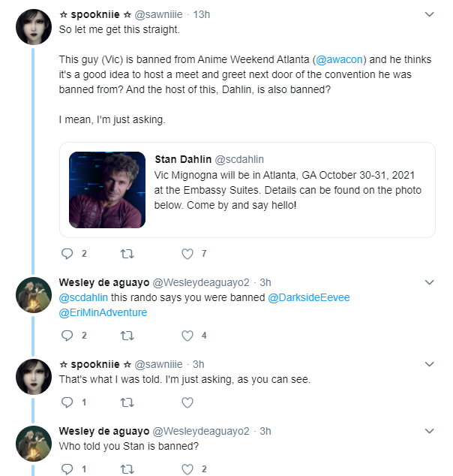Image resolution: width=453 pixels, height=476 pixels.
Task: Open the @scdahlin mention in Wesley's tweet
Action: click(x=83, y=297)
